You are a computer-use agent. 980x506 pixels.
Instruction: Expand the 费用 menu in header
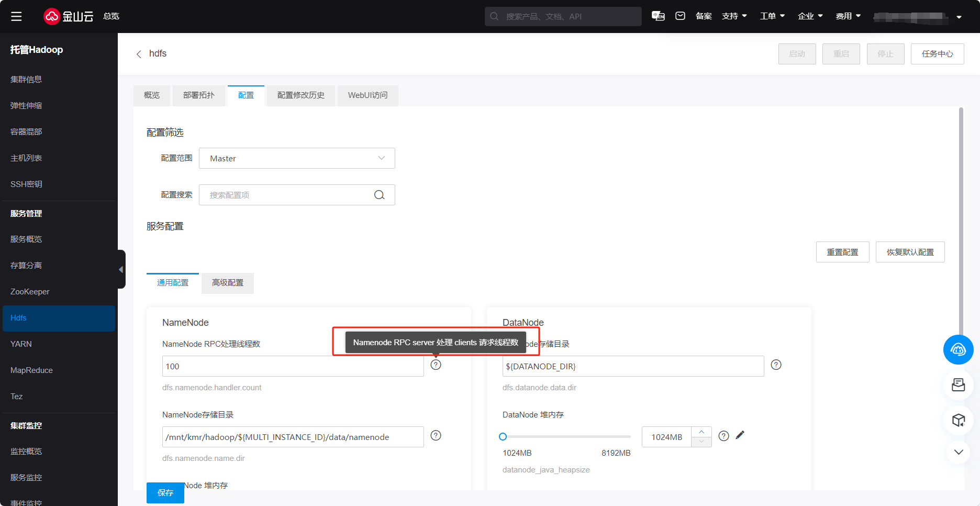coord(848,16)
